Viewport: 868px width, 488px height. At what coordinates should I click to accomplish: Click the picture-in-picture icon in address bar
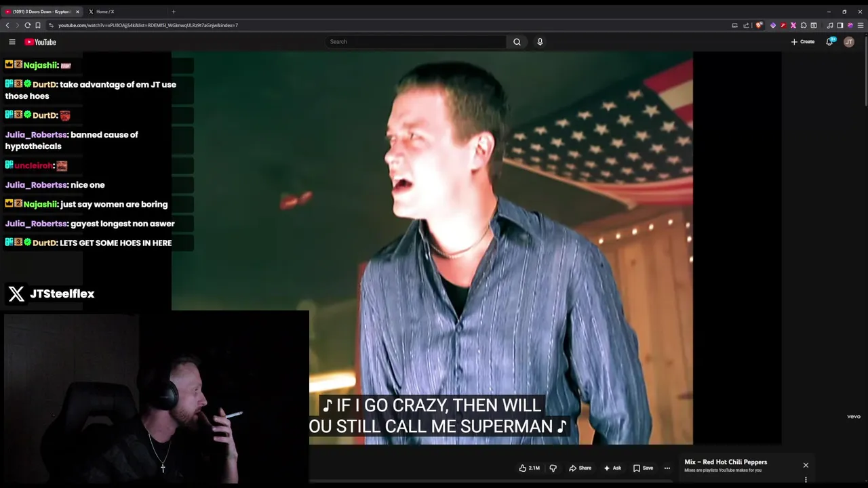click(x=734, y=25)
